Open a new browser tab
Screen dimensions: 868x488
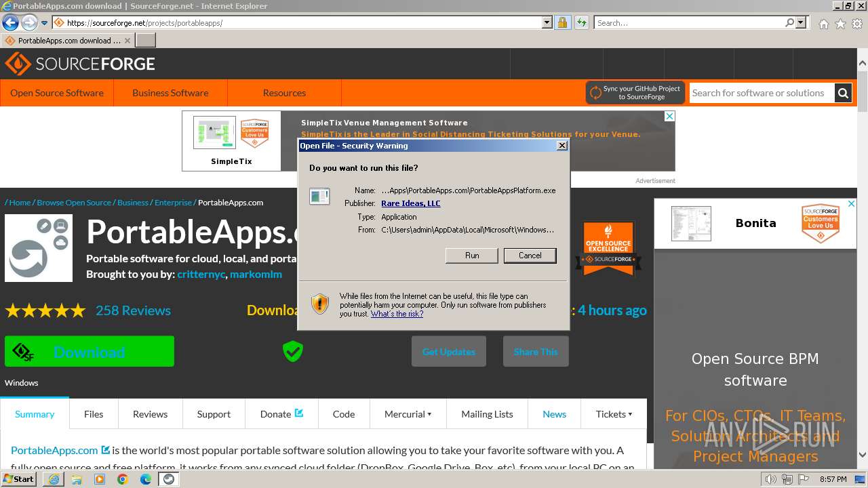pos(146,41)
